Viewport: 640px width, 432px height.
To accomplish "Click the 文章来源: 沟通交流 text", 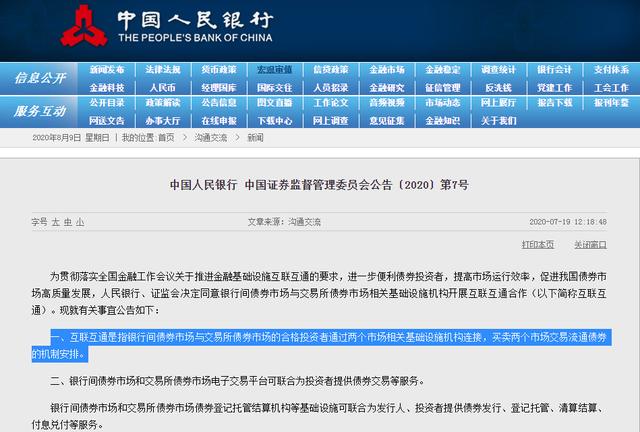I will [284, 222].
